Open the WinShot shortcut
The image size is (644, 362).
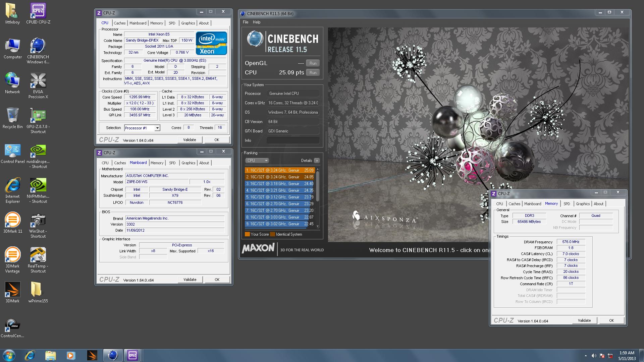click(x=38, y=225)
